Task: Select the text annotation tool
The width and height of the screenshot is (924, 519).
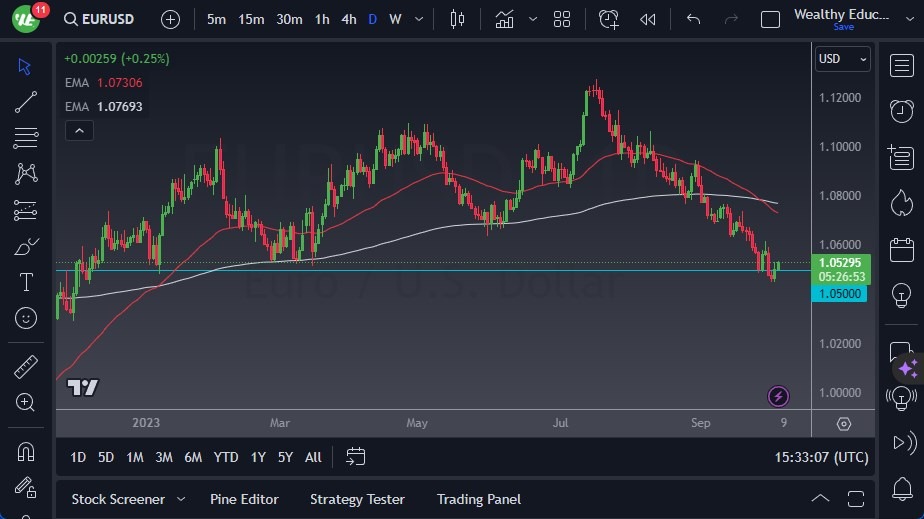Action: tap(26, 282)
